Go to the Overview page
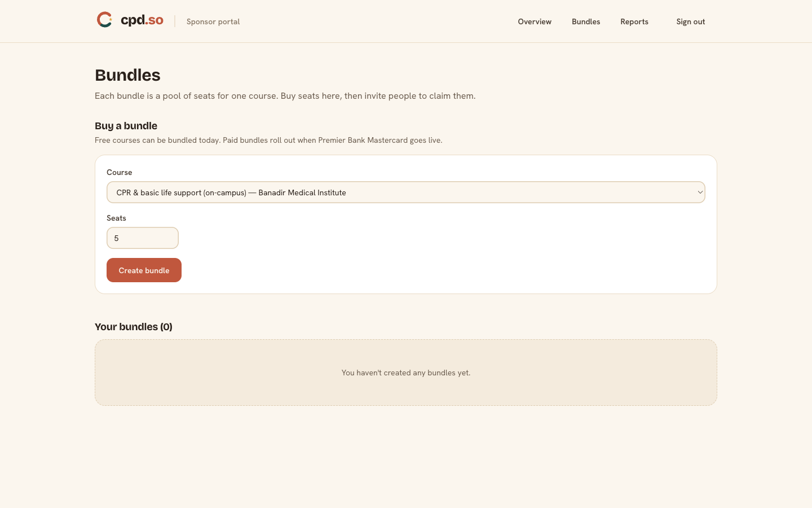 535,21
